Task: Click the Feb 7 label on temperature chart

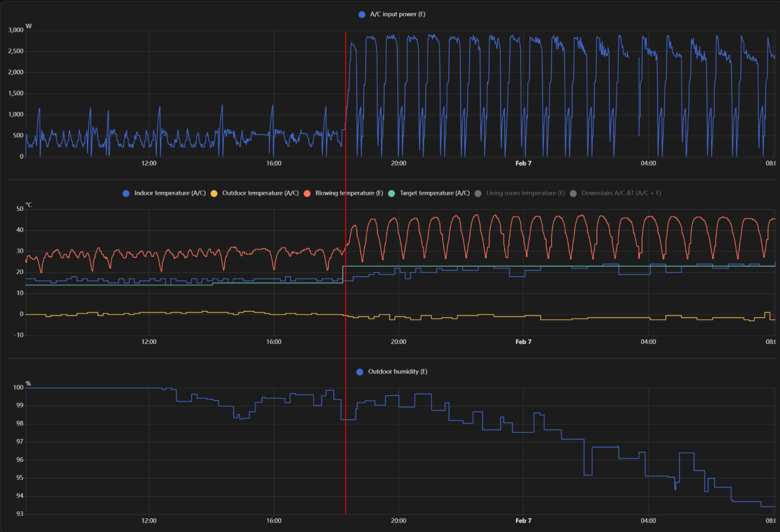Action: coord(523,342)
